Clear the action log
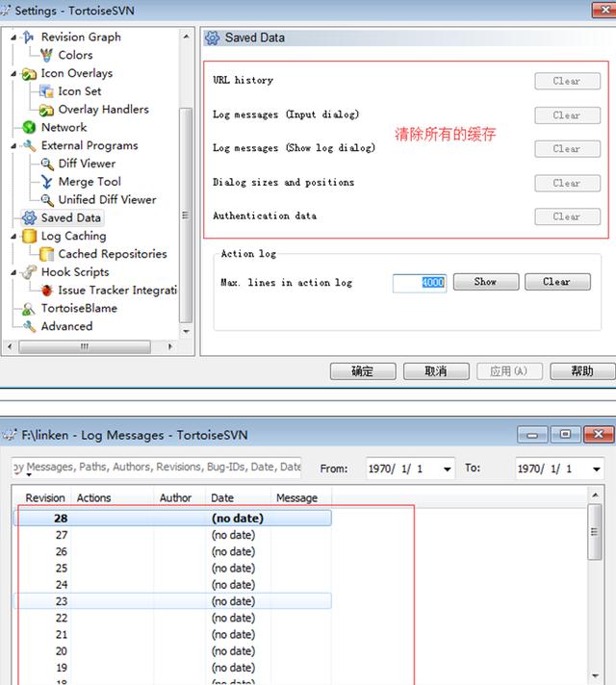Viewport: 616px width, 685px height. (x=557, y=282)
